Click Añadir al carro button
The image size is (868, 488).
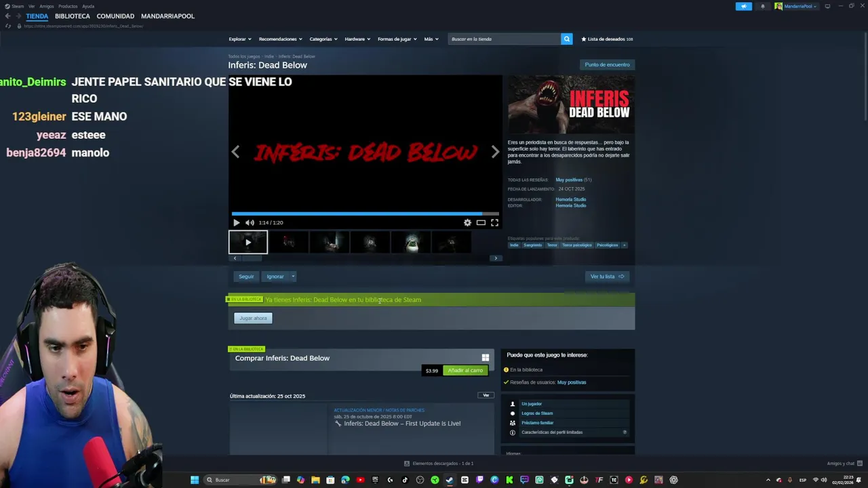pos(465,370)
